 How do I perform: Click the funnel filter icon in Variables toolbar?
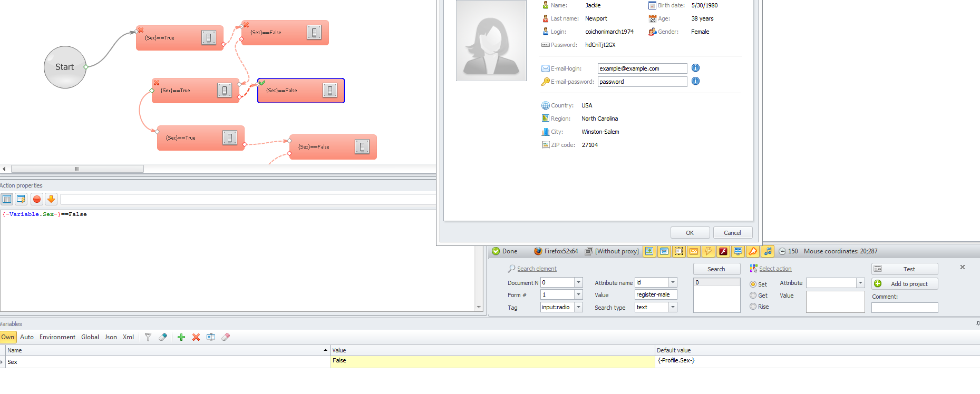[148, 337]
